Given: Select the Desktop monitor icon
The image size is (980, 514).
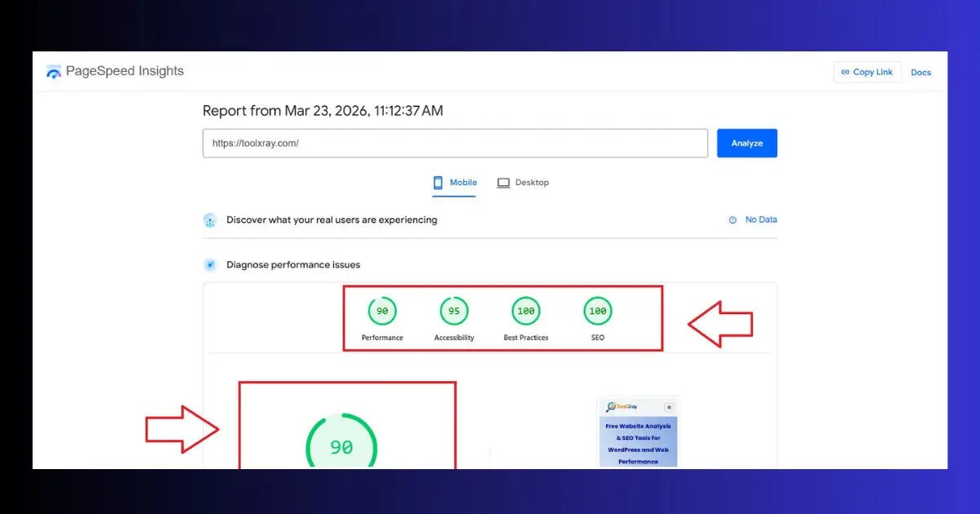Looking at the screenshot, I should [502, 182].
